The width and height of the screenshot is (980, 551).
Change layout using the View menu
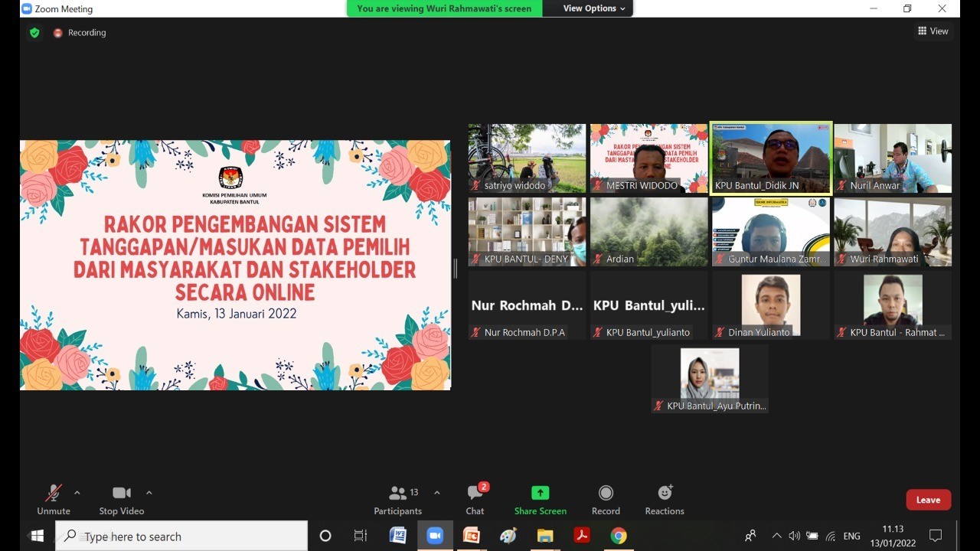pos(933,31)
